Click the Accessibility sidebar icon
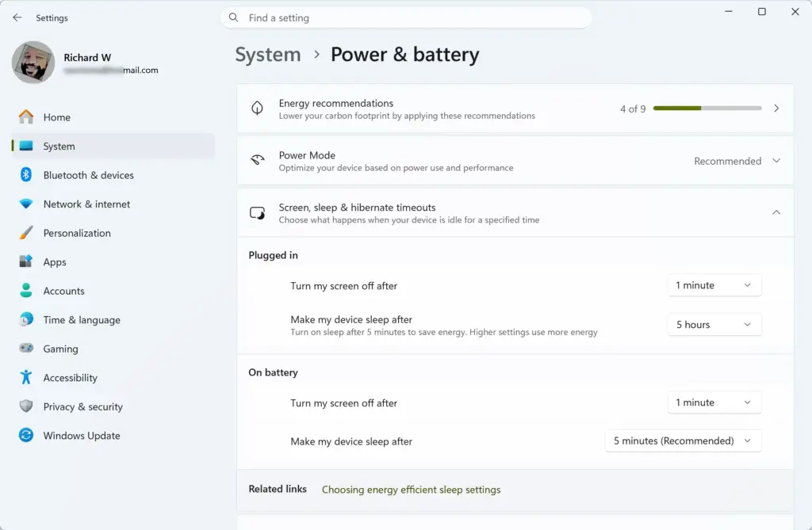 tap(26, 377)
